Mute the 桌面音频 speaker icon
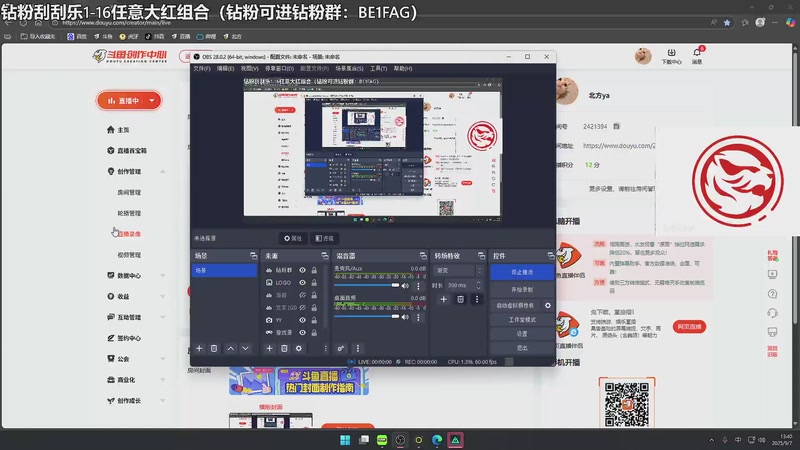This screenshot has width=800, height=450. [405, 317]
